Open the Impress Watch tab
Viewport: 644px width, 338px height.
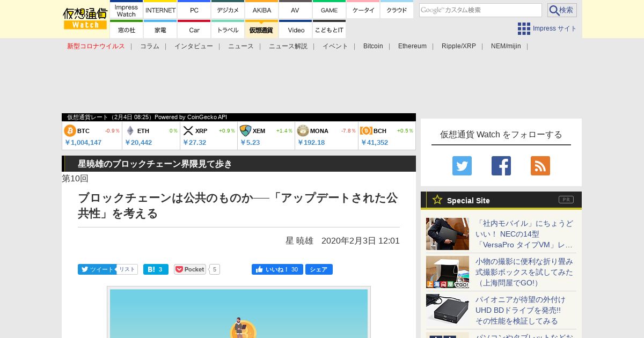click(126, 10)
